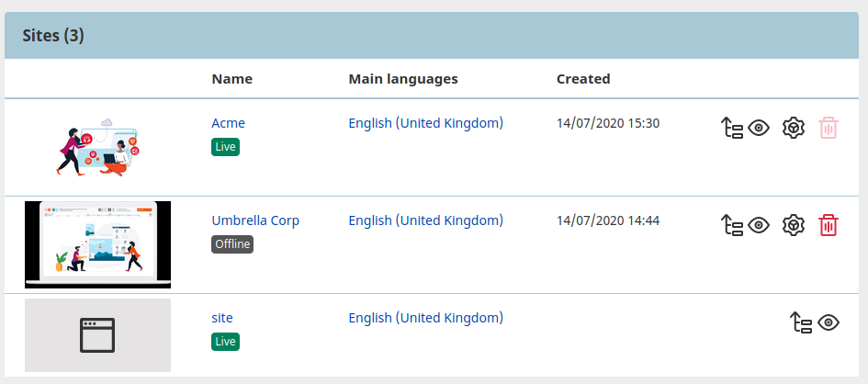Viewport: 868px width, 384px height.
Task: Click the eye icon for 'site' row
Action: (x=829, y=322)
